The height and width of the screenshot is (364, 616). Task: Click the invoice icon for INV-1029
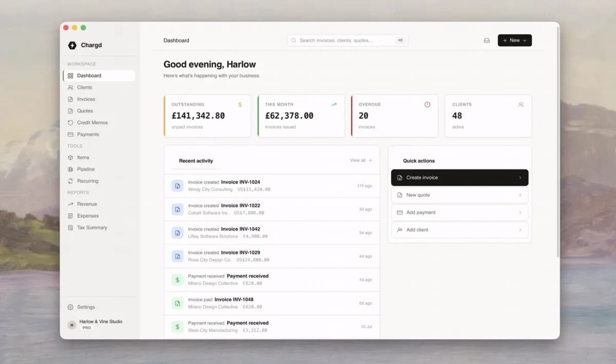point(177,256)
